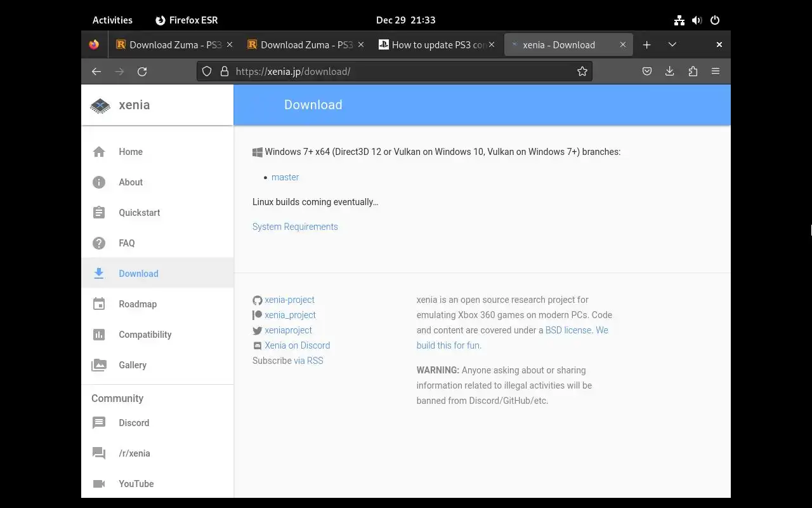
Task: Click the Home house icon
Action: pyautogui.click(x=99, y=152)
